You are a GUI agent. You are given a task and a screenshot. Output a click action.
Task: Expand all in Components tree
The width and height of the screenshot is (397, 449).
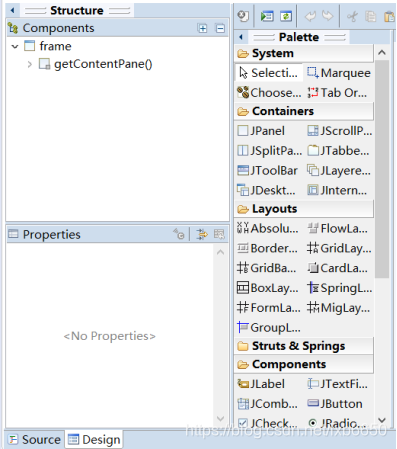point(203,28)
